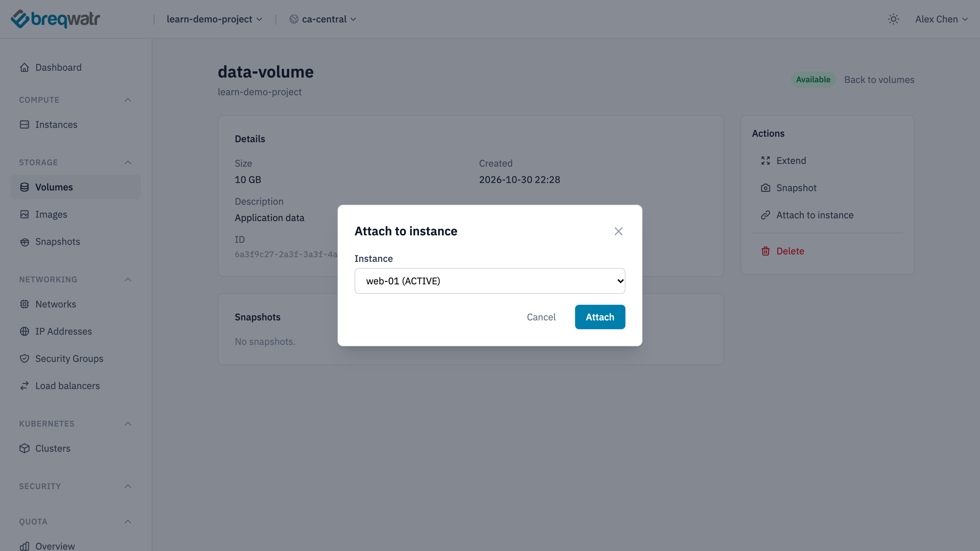Click the Attach button
980x551 pixels.
(x=600, y=317)
